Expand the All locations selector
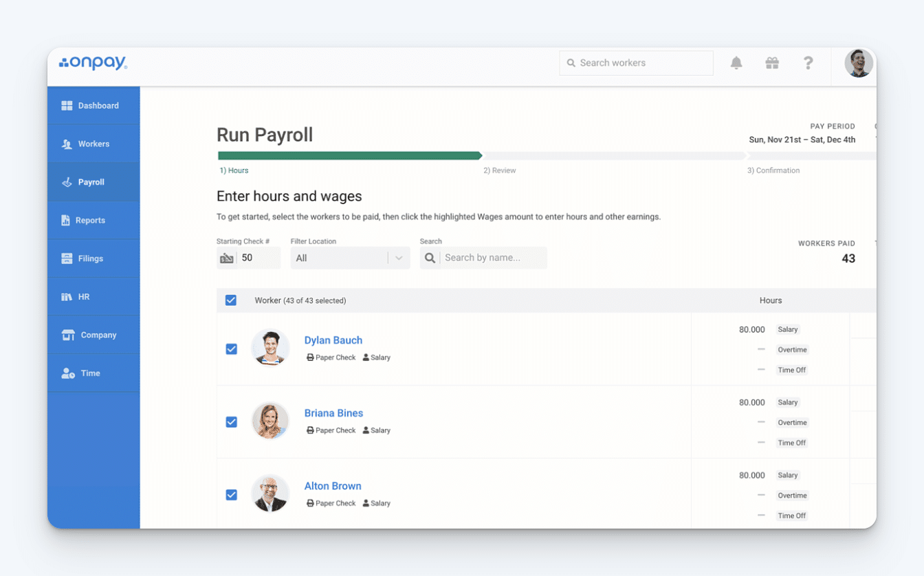 point(350,257)
